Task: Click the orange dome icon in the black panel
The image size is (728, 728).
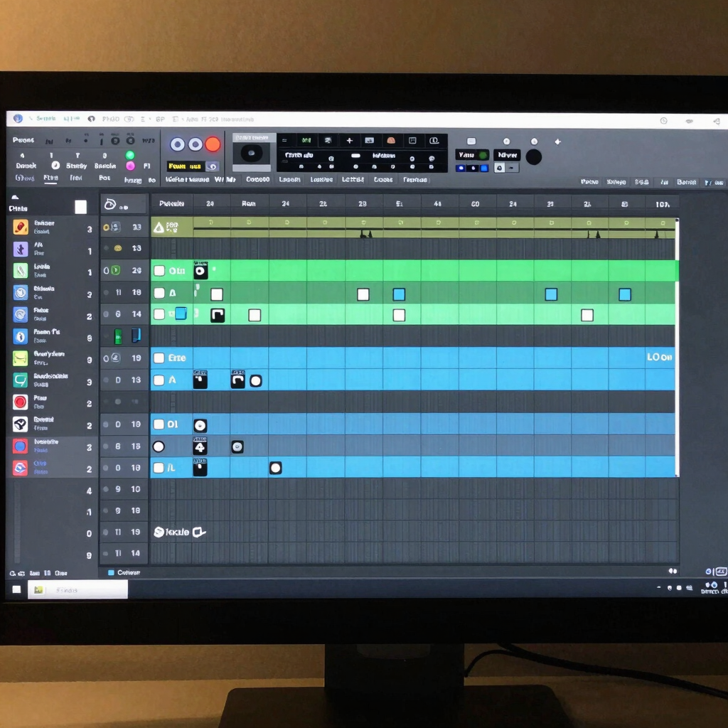Action: [x=391, y=141]
